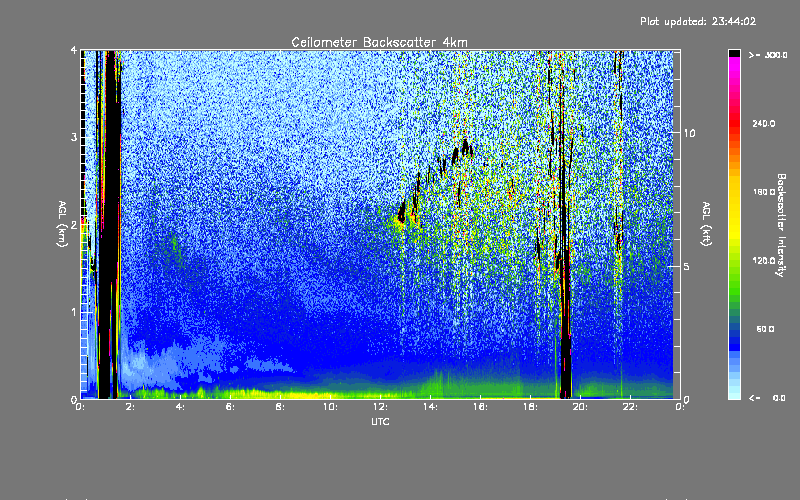Click the "12:" UTC time tick
This screenshot has width=800, height=500.
[381, 407]
